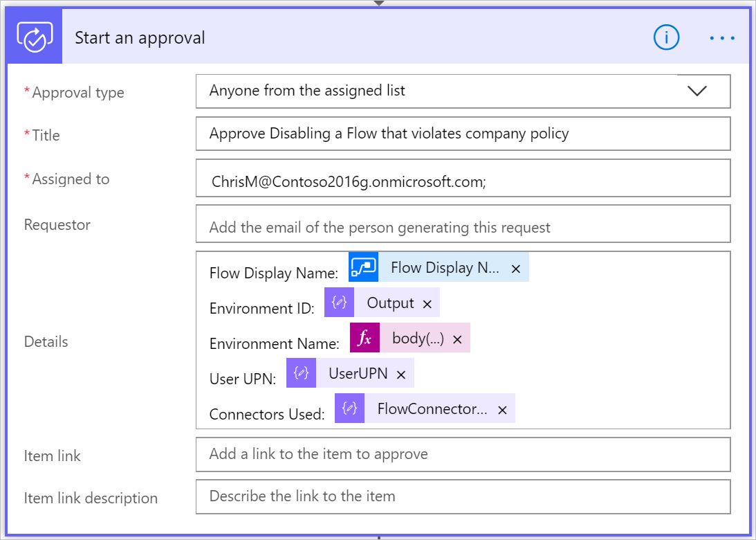Click the Title input field

tap(463, 134)
